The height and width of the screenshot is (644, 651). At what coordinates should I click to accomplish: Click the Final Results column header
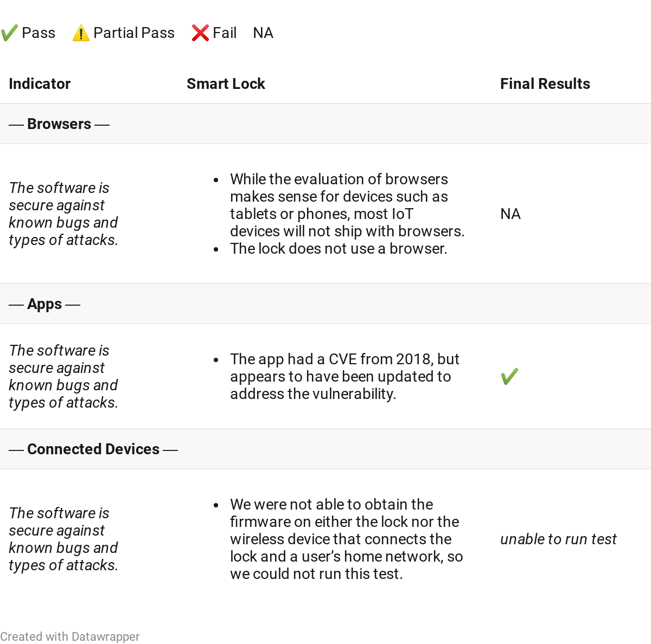545,83
